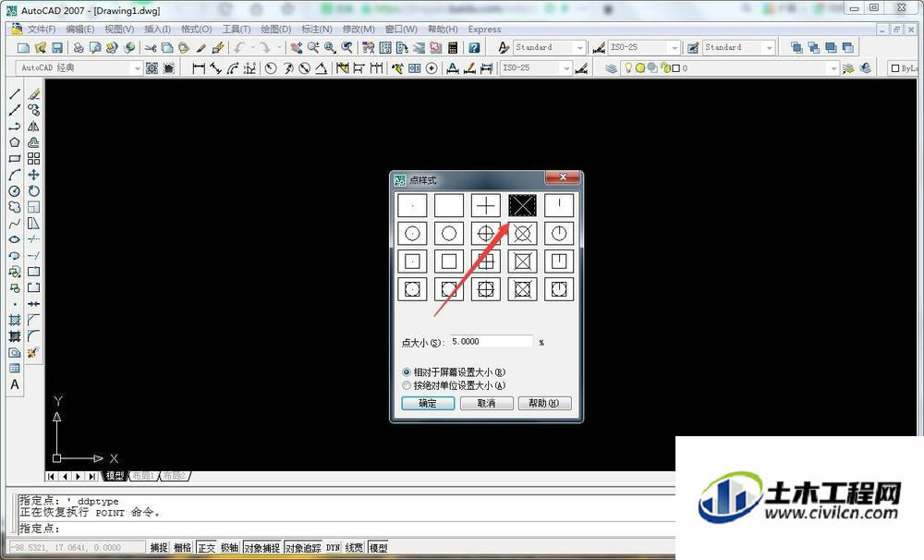Select the Erase modify tool
Screen dimensions: 924x560
coord(33,93)
